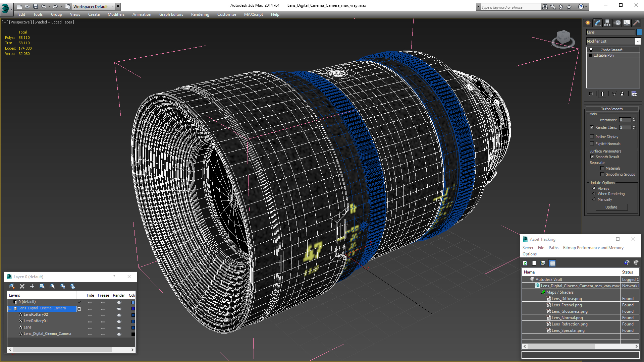Toggle TurboSmooth modifier lightbulb icon

click(591, 50)
